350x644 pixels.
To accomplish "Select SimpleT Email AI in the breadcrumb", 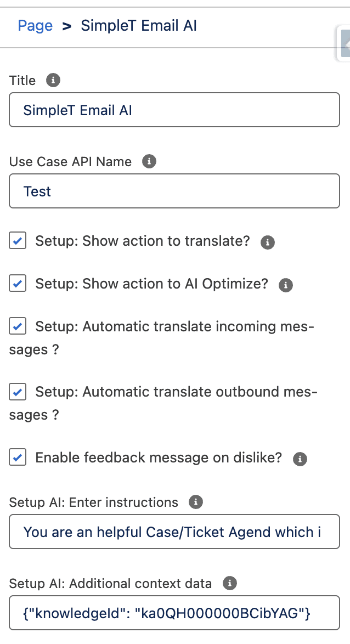I will 139,25.
